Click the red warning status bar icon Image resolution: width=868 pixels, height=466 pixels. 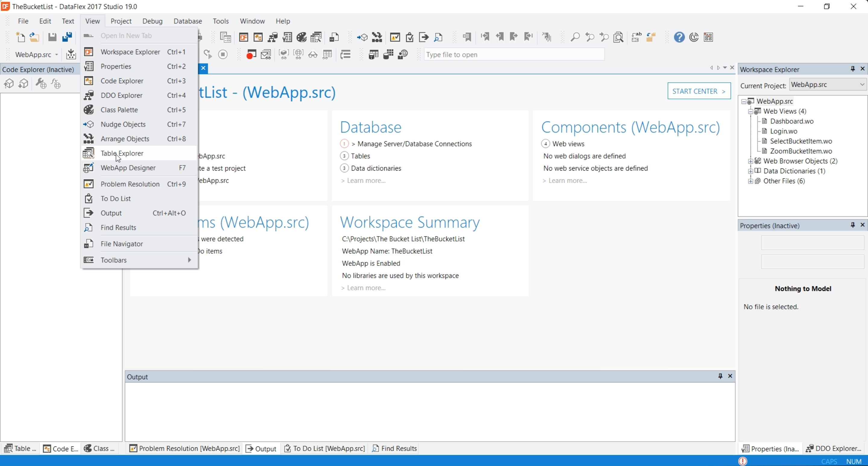pyautogui.click(x=743, y=461)
